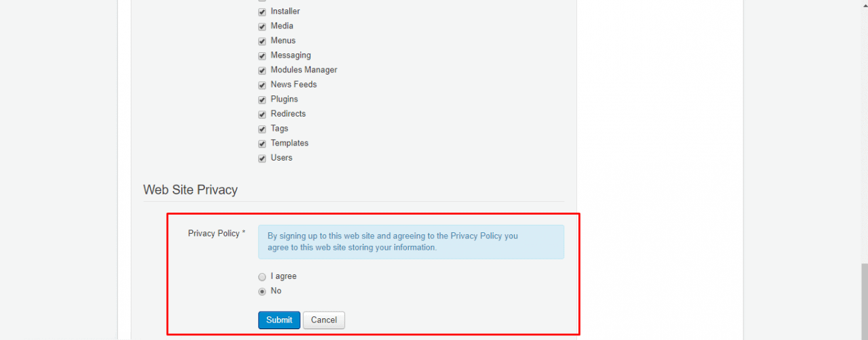Uncheck the Redirects checkbox
The image size is (868, 340).
coord(262,114)
